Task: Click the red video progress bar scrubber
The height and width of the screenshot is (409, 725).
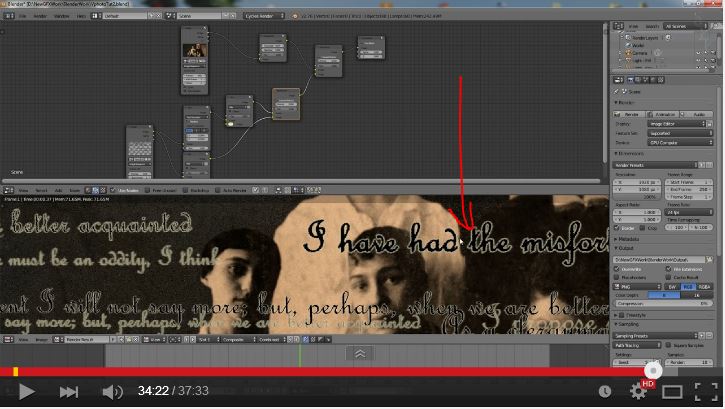Action: (653, 370)
